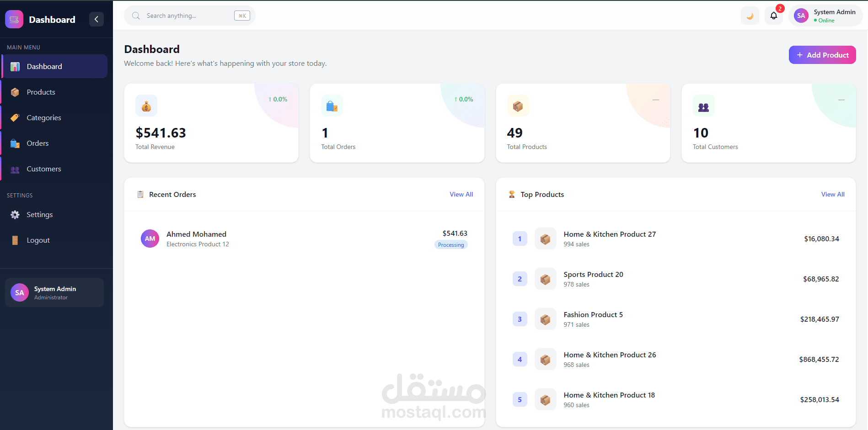Click rank badge 3 in Top Products
Viewport: 868px width, 430px height.
click(520, 319)
